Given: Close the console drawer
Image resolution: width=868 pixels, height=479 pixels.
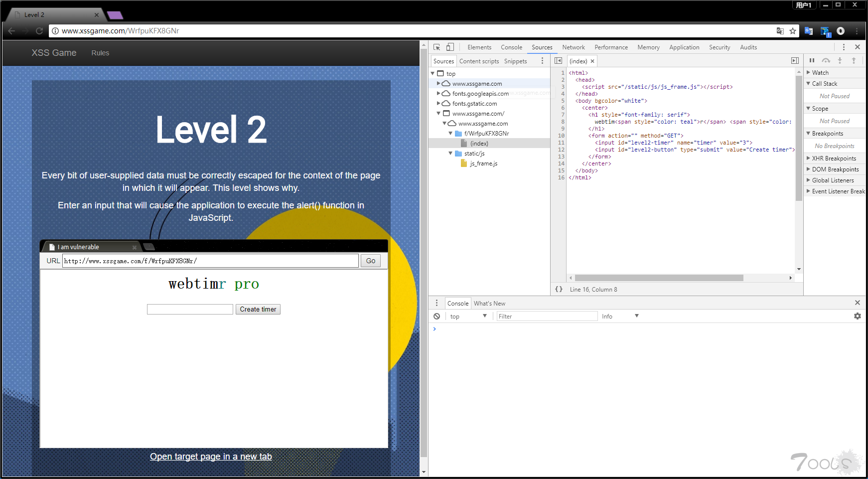Looking at the screenshot, I should click(858, 303).
